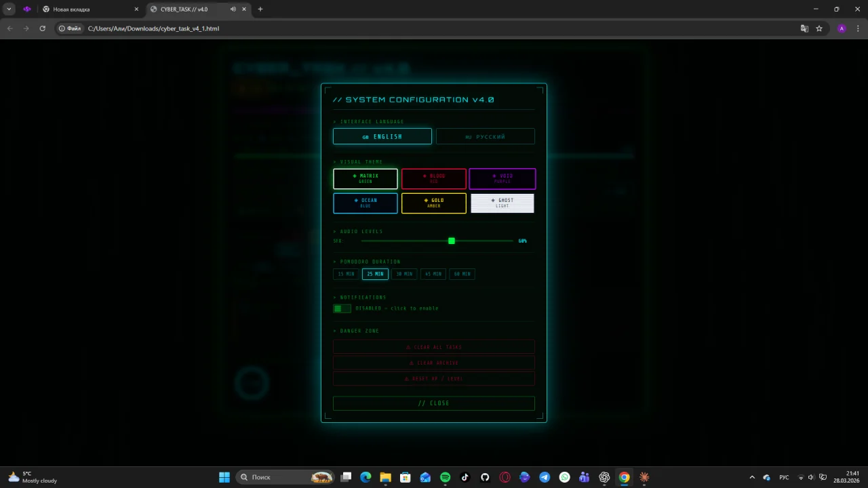Switch interface language to Русский
The width and height of the screenshot is (868, 488).
pos(486,136)
